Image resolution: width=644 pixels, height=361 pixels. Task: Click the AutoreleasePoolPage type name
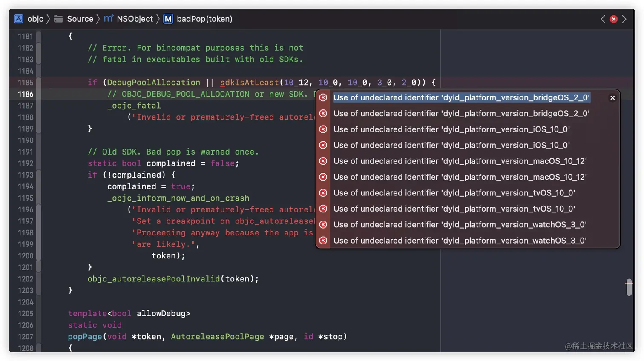pos(217,337)
